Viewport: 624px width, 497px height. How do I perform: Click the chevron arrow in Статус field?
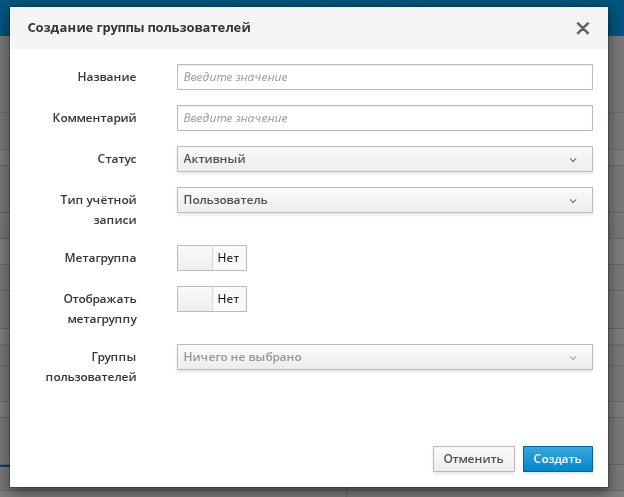(x=573, y=159)
